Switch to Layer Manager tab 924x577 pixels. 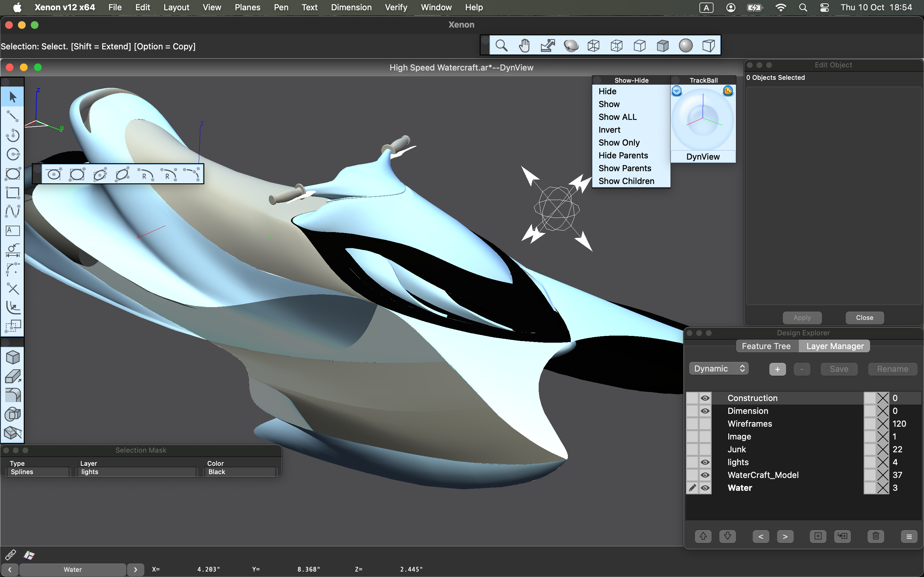pyautogui.click(x=834, y=346)
